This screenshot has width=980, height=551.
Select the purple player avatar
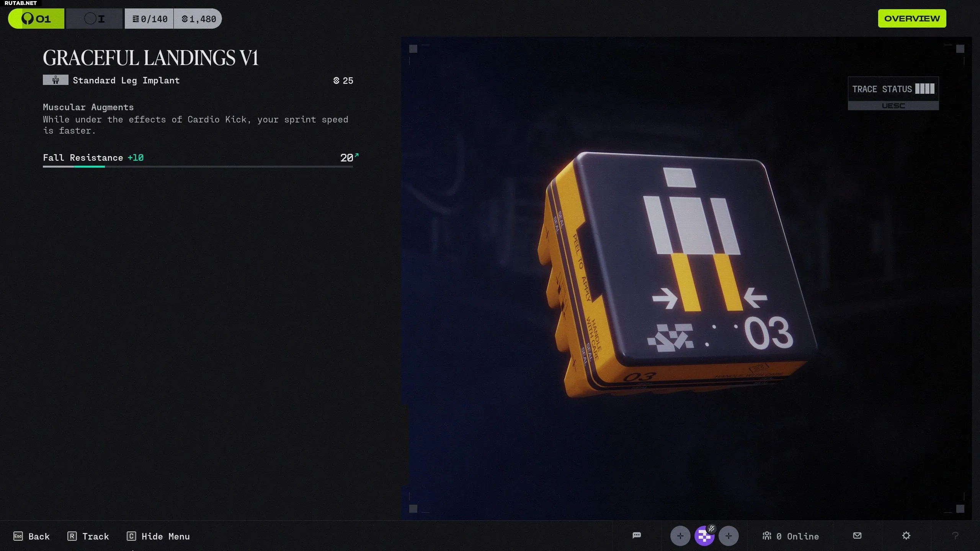[704, 537]
